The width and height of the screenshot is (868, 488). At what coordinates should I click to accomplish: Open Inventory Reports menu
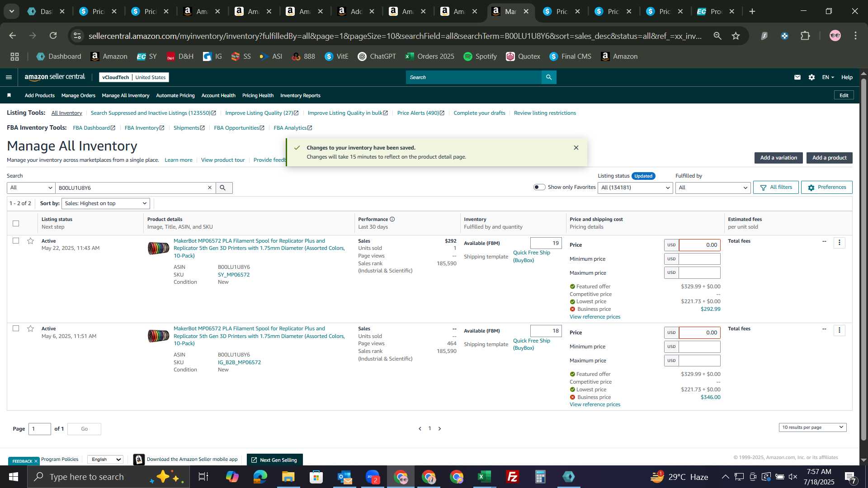[x=300, y=95]
